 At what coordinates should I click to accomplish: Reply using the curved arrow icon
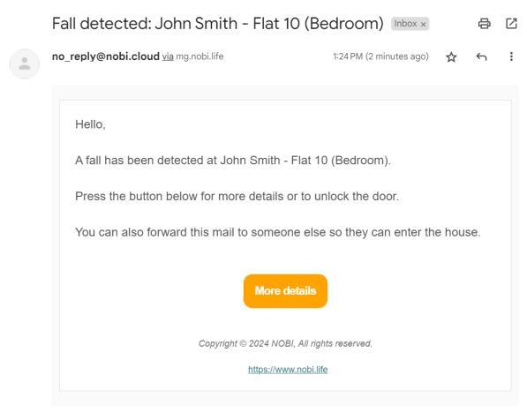click(x=481, y=56)
